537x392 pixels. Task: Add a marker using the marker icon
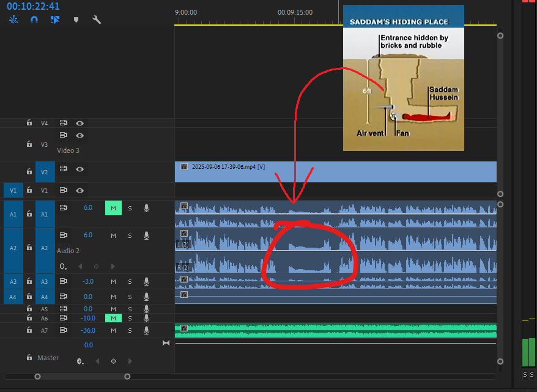[75, 19]
